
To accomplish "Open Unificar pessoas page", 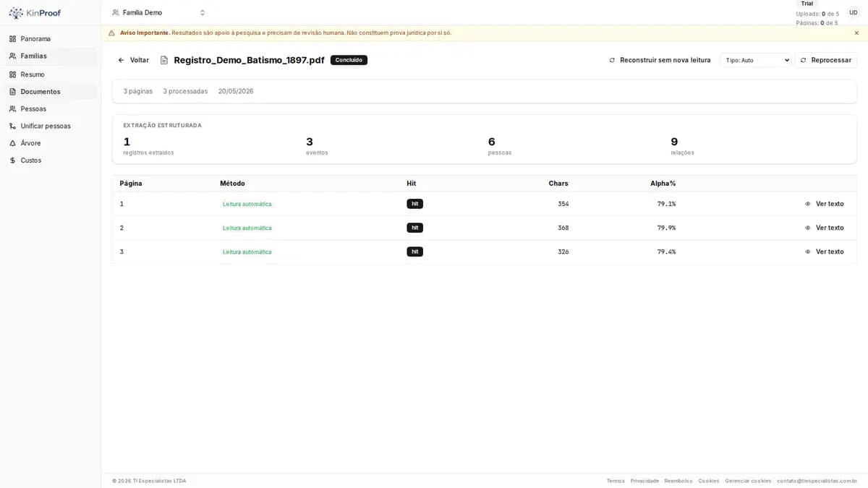I will coord(51,126).
